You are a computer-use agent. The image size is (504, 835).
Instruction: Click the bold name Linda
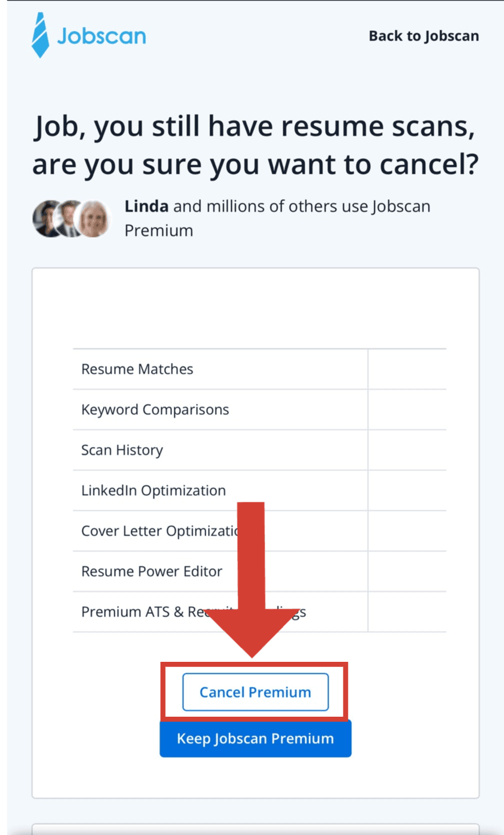point(146,206)
